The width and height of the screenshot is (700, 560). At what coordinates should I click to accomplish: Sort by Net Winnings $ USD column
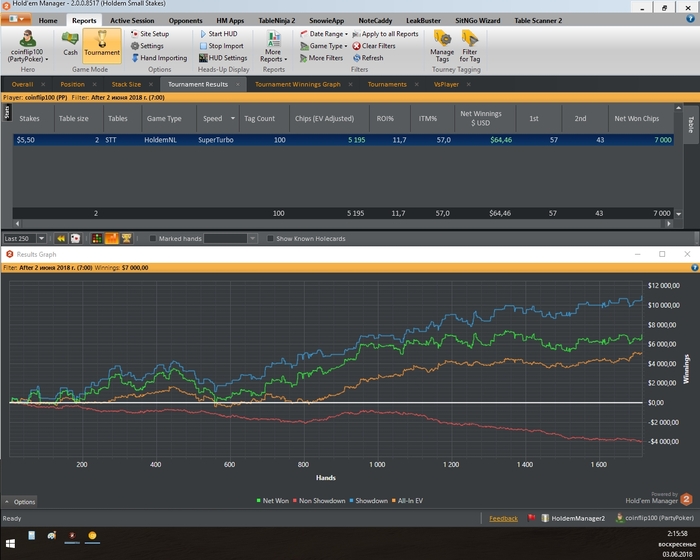click(x=481, y=118)
